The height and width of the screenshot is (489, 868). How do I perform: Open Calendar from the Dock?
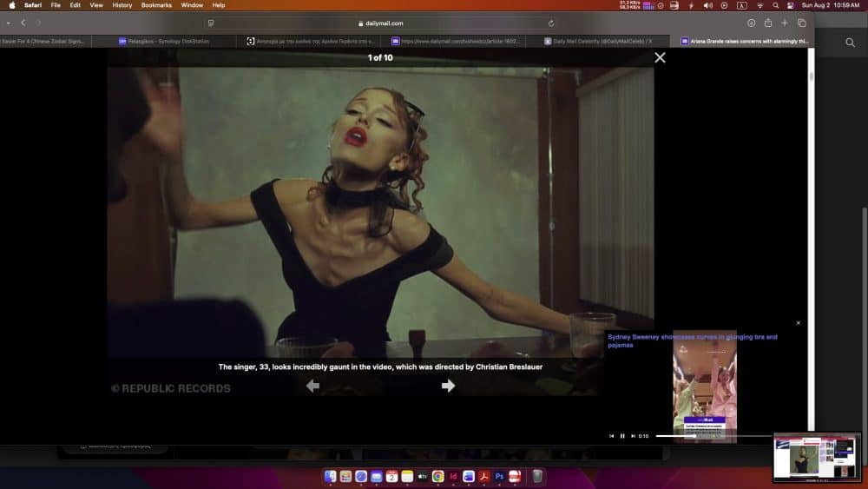392,476
